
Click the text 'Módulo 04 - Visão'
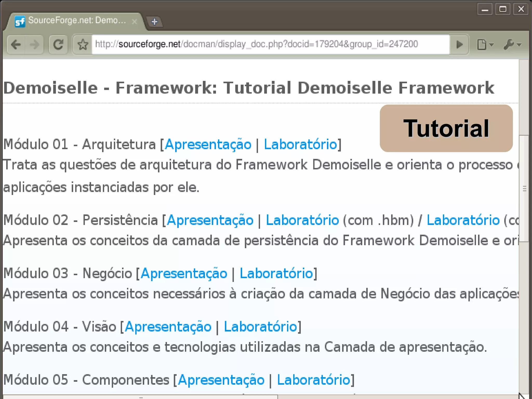[60, 327]
